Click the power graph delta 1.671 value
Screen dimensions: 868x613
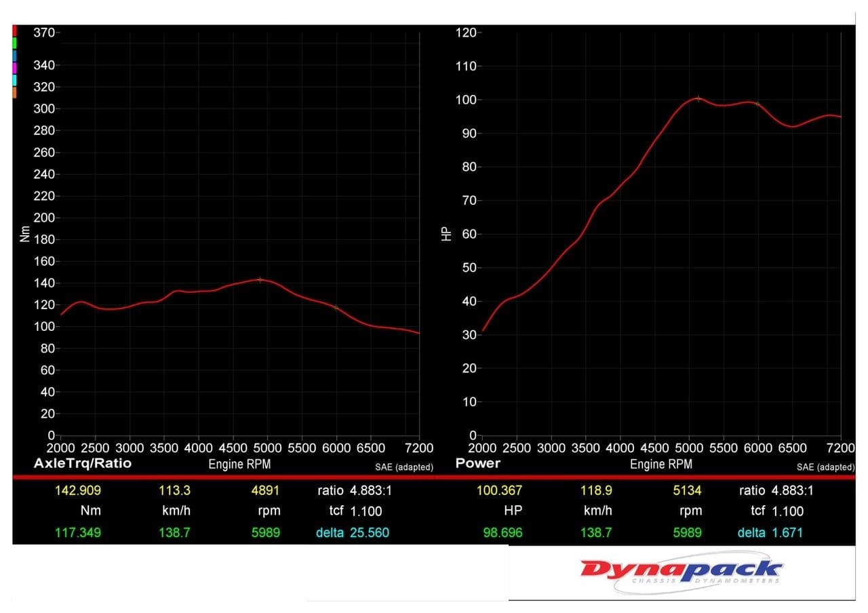point(787,533)
